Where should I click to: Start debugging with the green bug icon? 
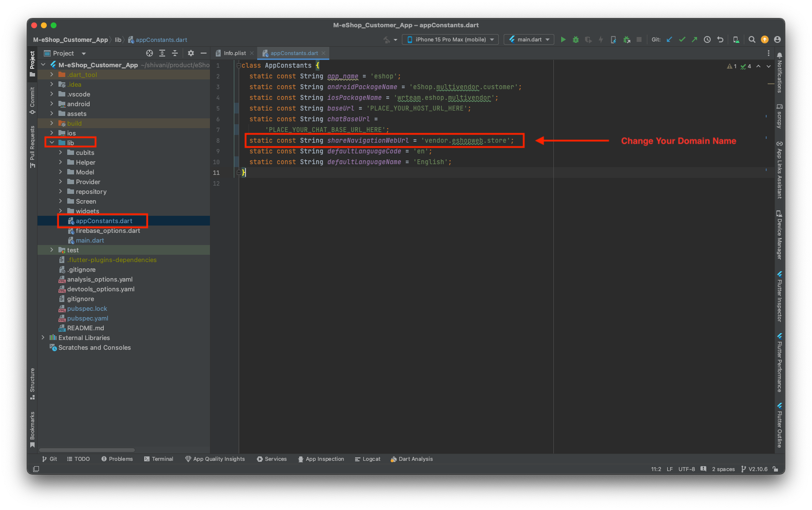576,39
